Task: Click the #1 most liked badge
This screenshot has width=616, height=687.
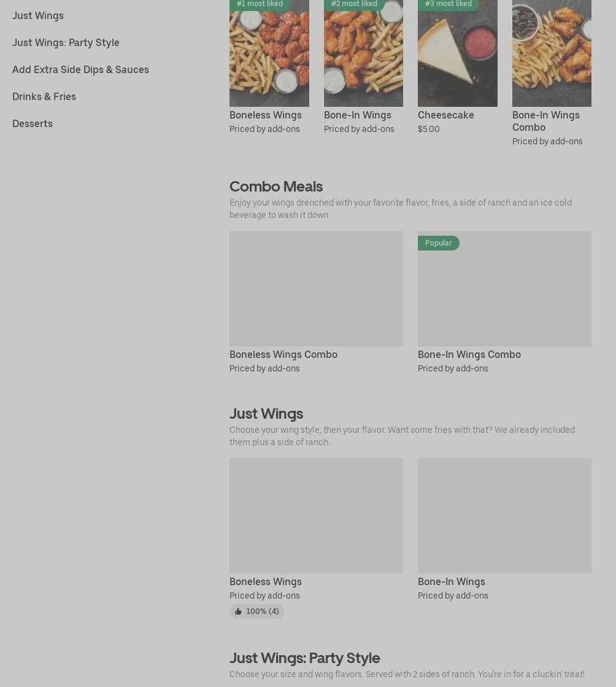Action: coord(260,5)
